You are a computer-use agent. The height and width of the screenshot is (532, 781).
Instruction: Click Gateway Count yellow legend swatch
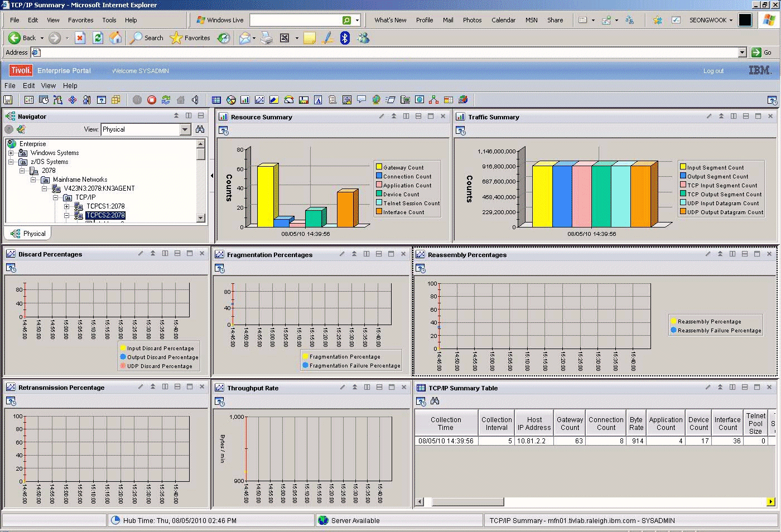point(379,167)
